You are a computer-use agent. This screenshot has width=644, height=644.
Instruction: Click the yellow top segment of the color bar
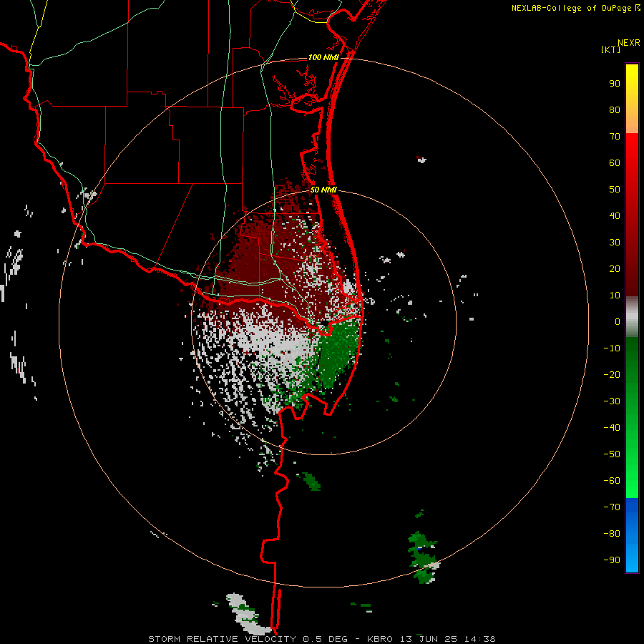coord(632,99)
